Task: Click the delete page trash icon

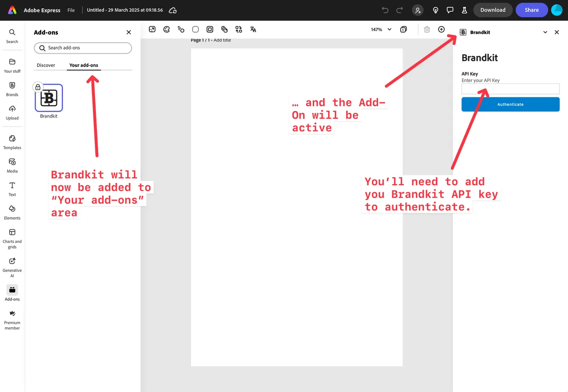Action: (x=427, y=29)
